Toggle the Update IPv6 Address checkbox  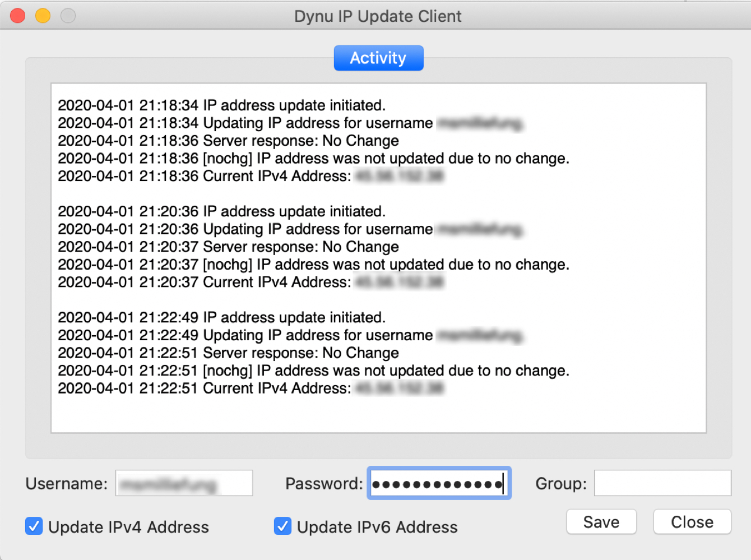pos(282,526)
